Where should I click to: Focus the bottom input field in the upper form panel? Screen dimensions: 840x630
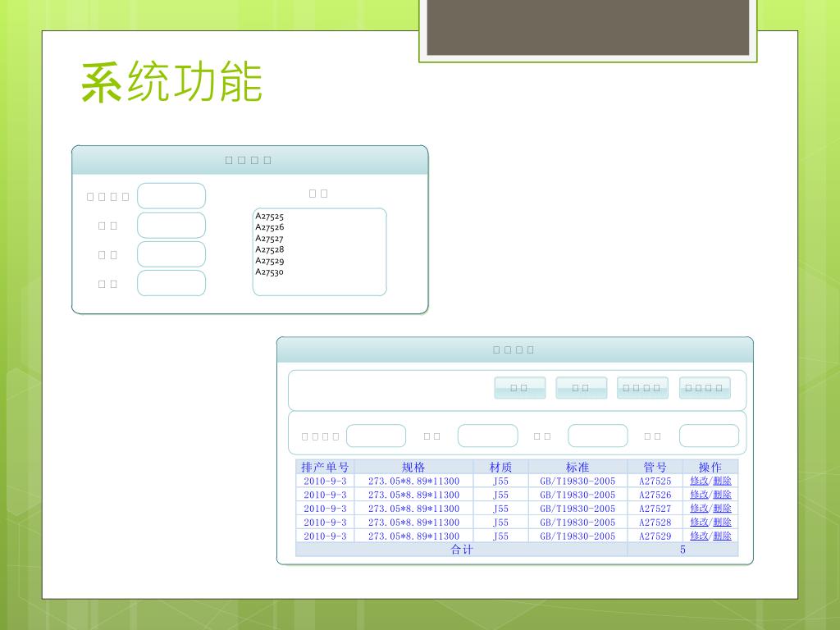pos(171,283)
